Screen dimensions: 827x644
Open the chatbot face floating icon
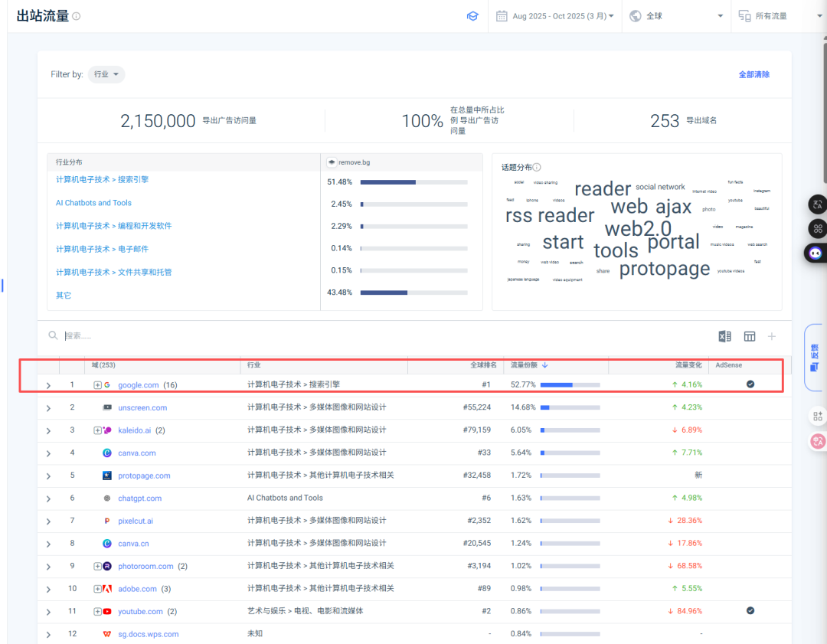point(816,253)
